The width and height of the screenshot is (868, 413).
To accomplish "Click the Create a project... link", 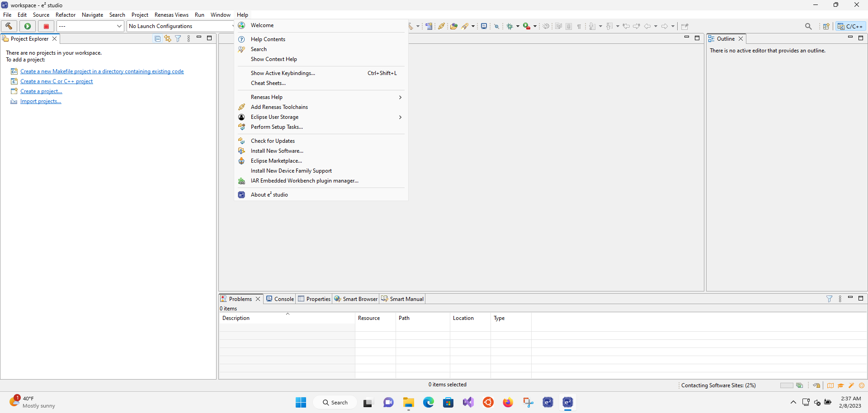I will 41,91.
